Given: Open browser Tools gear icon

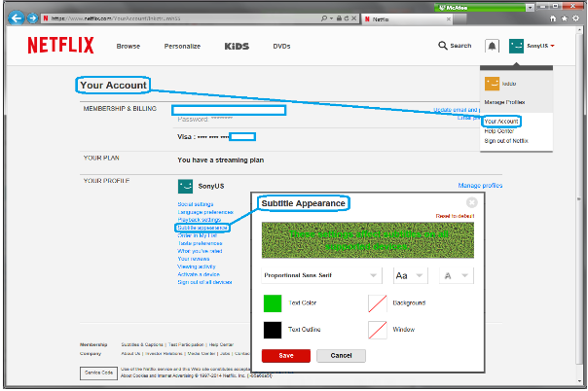Looking at the screenshot, I should (575, 18).
